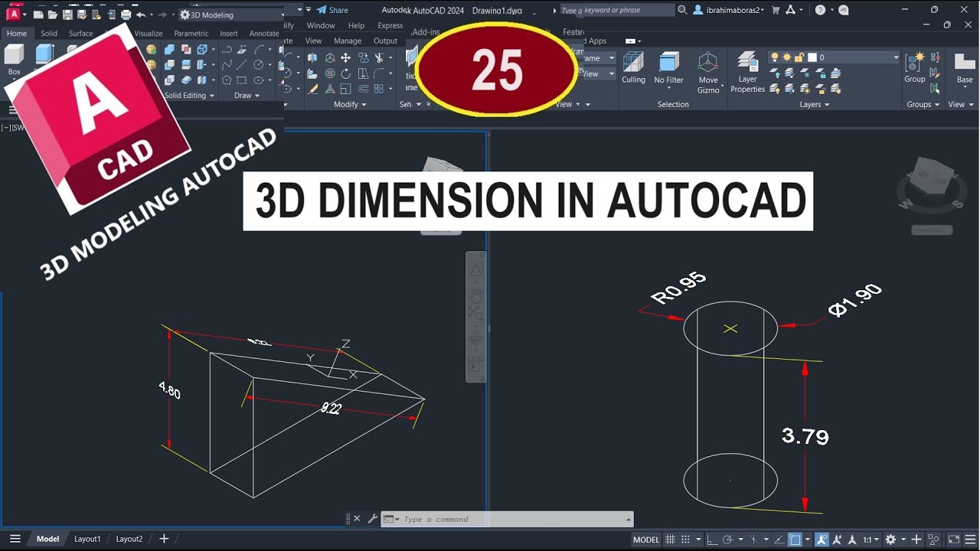Select the Rectangle tool in Draw panel
Image resolution: width=980 pixels, height=551 pixels.
(242, 80)
